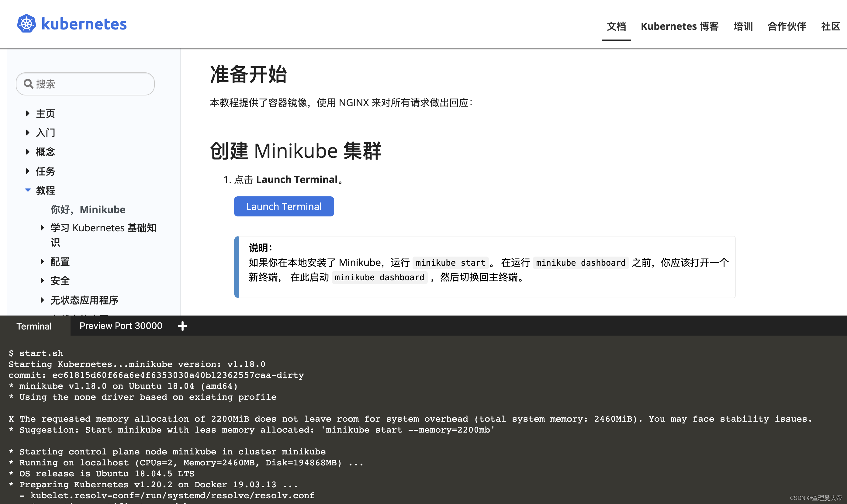Click the first 'minikube dashboard' inline code

(x=581, y=263)
